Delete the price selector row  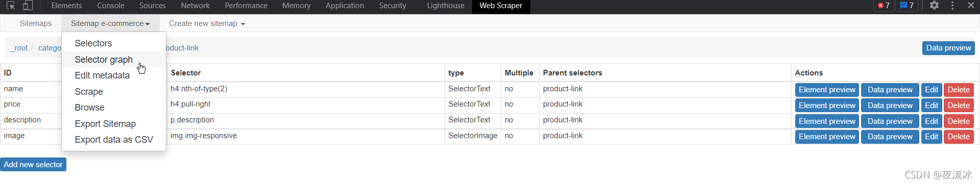[959, 106]
